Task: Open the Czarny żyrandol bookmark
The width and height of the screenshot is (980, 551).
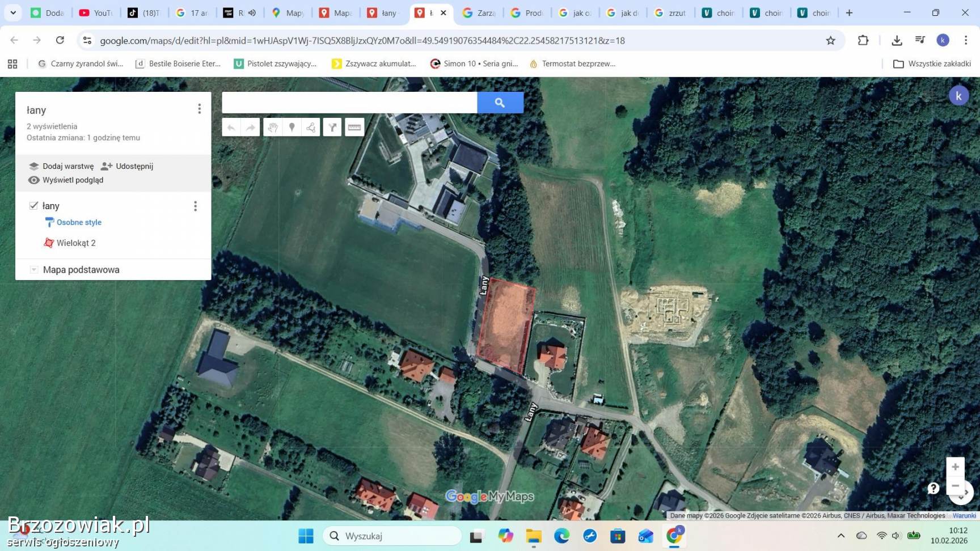Action: click(81, 64)
